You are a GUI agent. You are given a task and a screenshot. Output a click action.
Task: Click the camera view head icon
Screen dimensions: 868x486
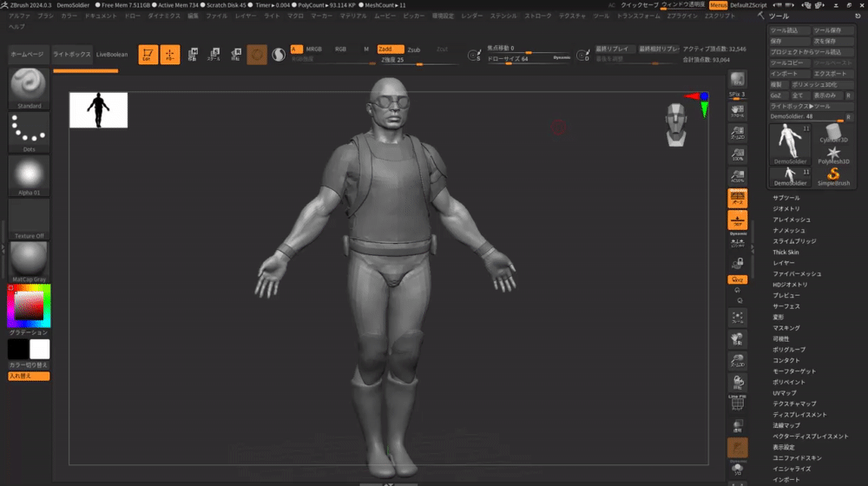[x=676, y=125]
